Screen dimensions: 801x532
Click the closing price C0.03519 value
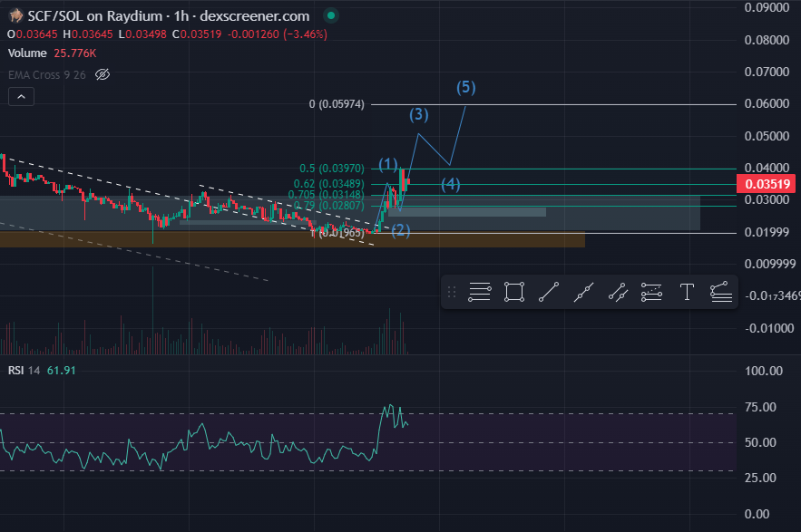(x=197, y=34)
